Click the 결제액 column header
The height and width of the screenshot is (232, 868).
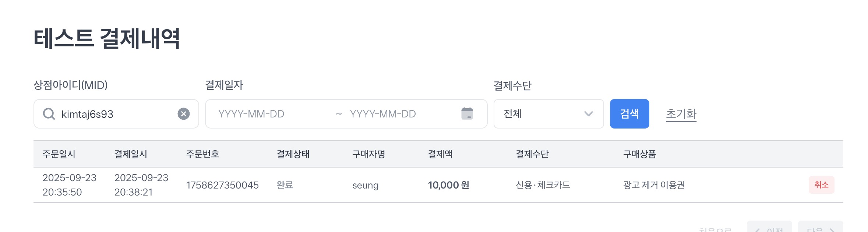click(x=440, y=154)
